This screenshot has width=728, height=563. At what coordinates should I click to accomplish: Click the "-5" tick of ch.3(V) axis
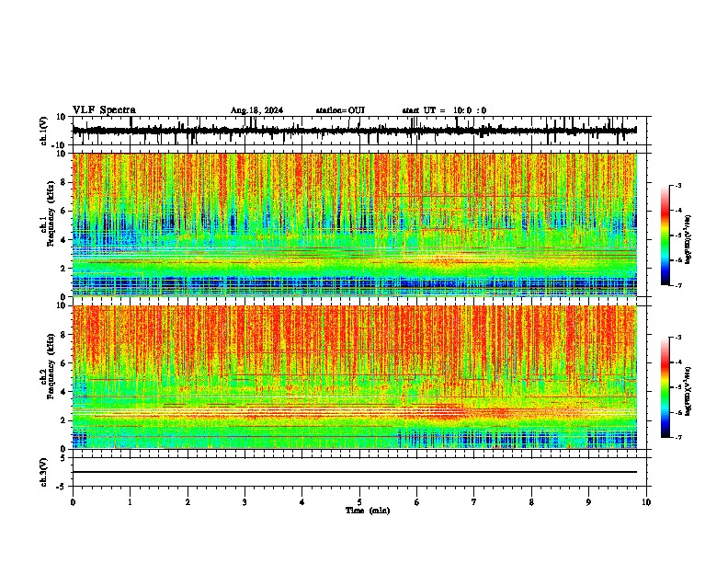pos(62,487)
